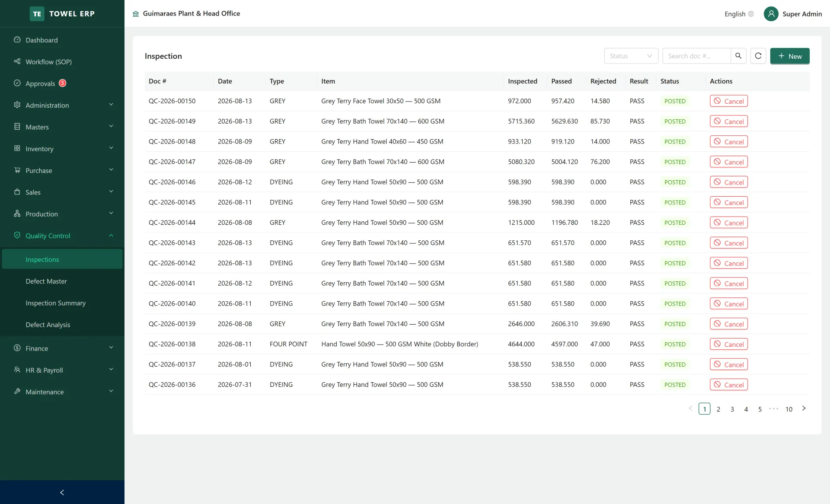The width and height of the screenshot is (830, 504).
Task: Click the Masters book icon
Action: [17, 127]
